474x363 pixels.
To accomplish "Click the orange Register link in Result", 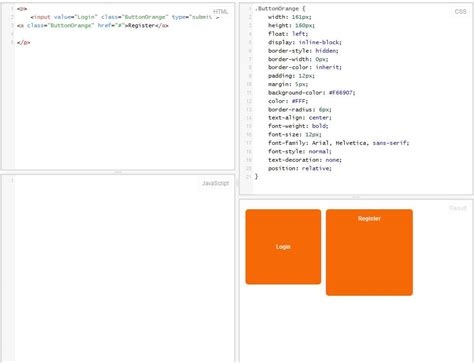I will pyautogui.click(x=369, y=252).
